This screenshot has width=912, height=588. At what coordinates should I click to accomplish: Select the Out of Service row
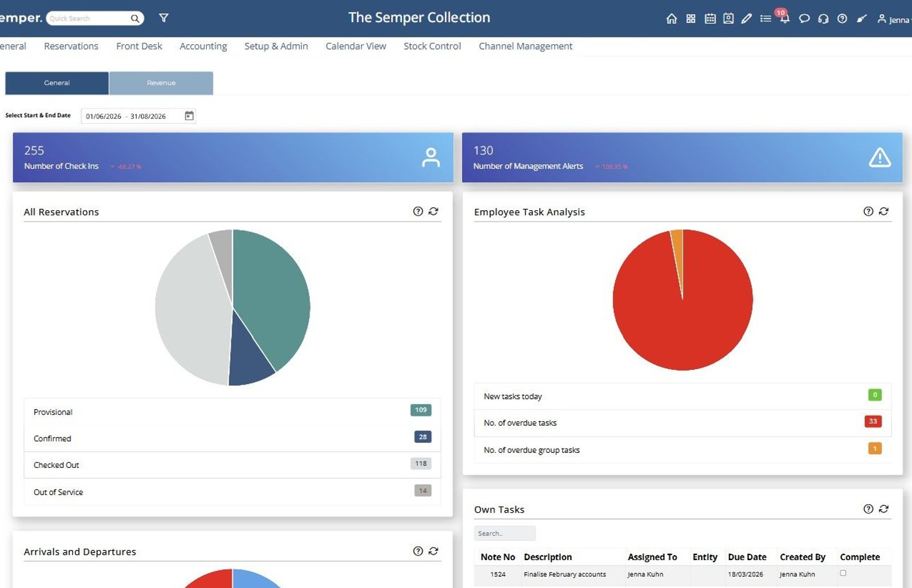233,492
